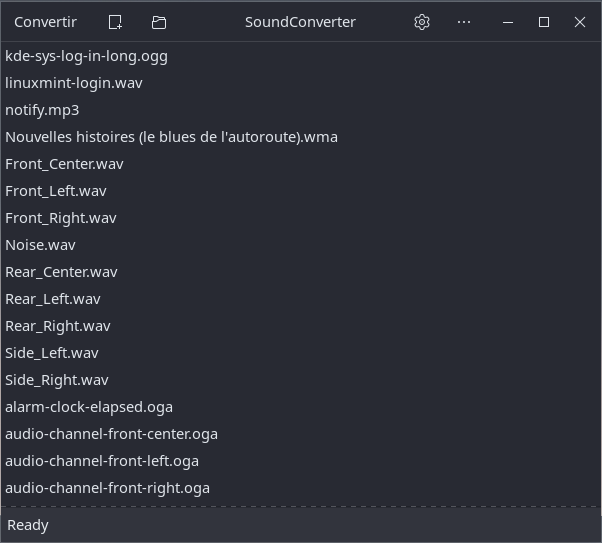Select Rear_Left.wav in the list
Viewport: 602px width, 543px height.
tap(301, 299)
